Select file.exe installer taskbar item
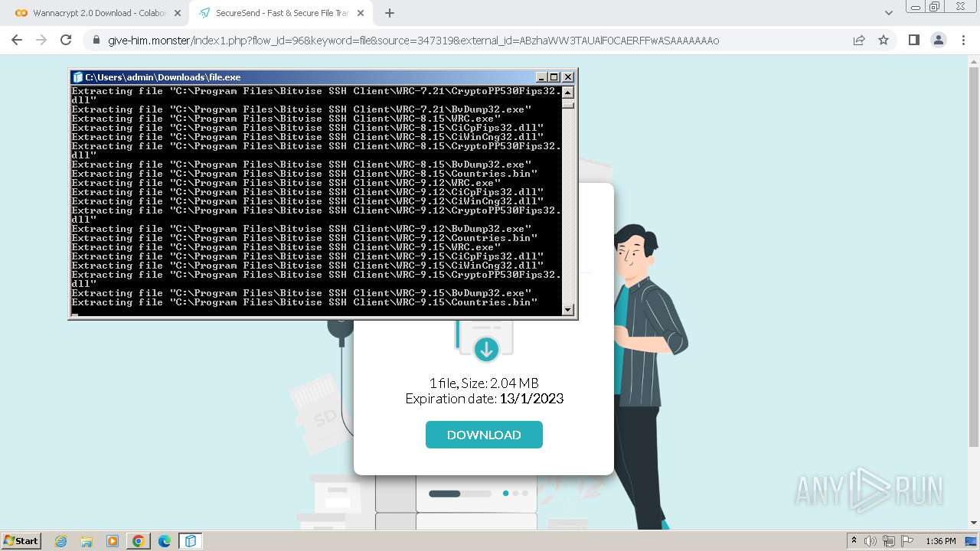The height and width of the screenshot is (551, 980). [x=191, y=541]
